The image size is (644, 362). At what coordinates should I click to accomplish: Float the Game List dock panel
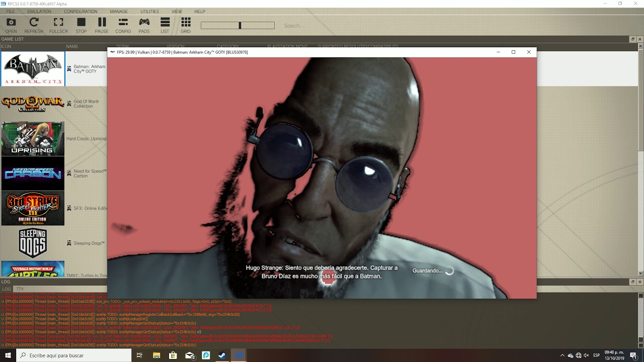(633, 39)
